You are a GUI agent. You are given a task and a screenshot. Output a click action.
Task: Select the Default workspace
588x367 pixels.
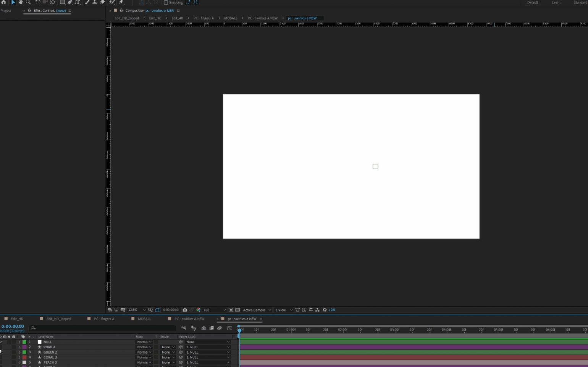pyautogui.click(x=533, y=3)
